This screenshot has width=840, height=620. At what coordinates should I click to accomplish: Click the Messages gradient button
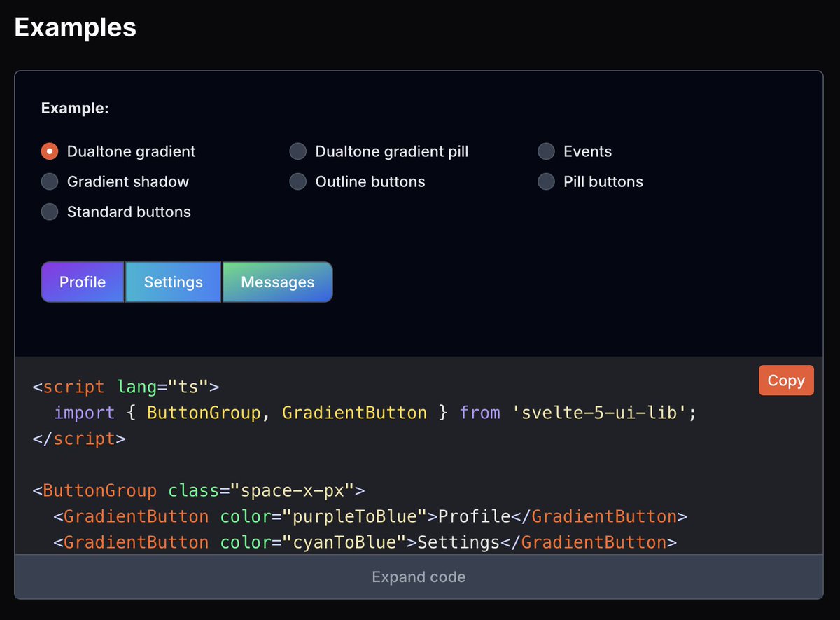point(277,282)
